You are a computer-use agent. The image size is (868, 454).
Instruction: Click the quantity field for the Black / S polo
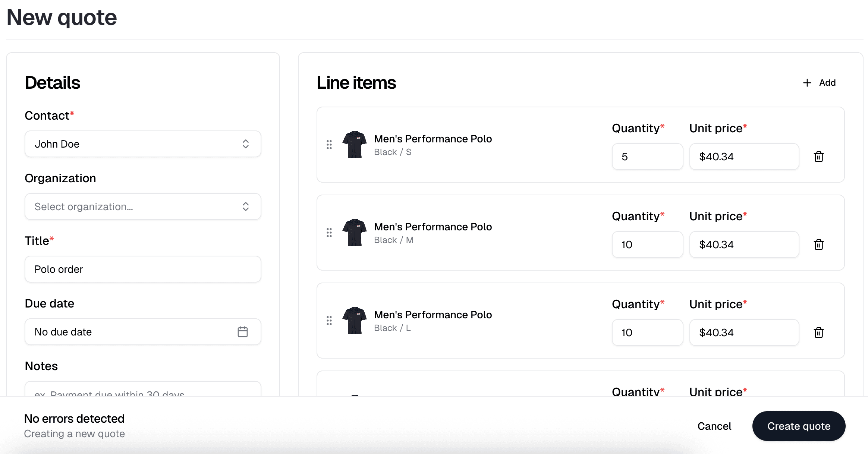click(647, 157)
